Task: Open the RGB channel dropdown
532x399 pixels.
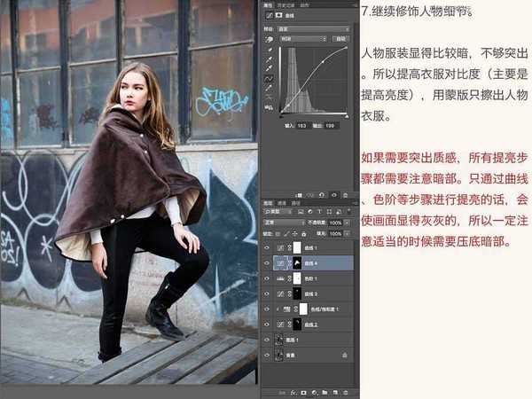Action: click(x=304, y=39)
